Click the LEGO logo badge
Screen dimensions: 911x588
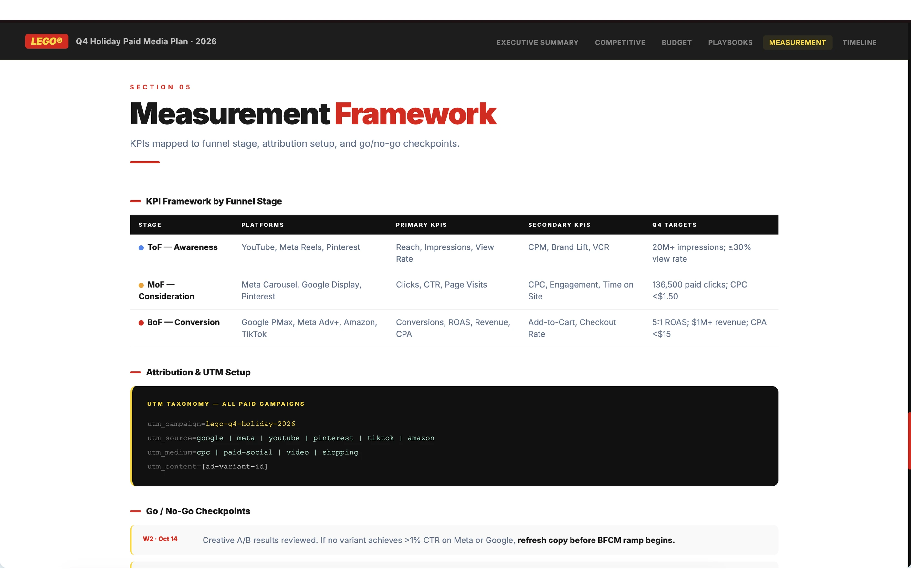pyautogui.click(x=47, y=41)
